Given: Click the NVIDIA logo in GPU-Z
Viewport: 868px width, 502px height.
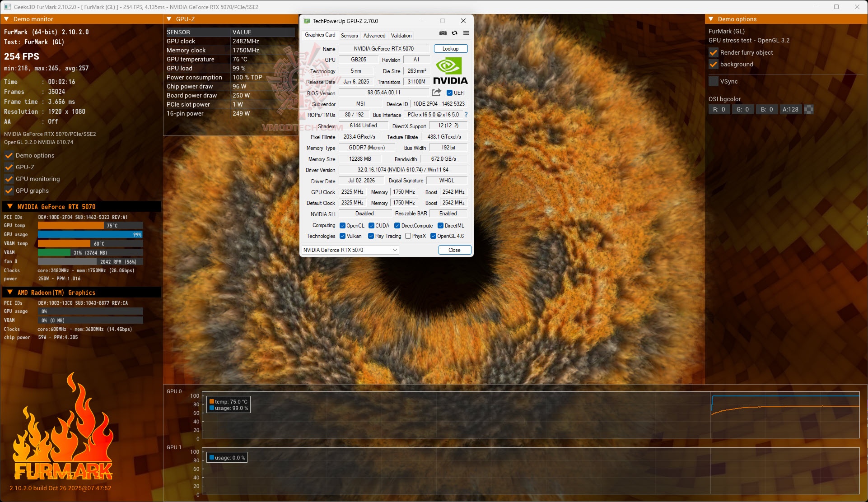Looking at the screenshot, I should pos(450,71).
